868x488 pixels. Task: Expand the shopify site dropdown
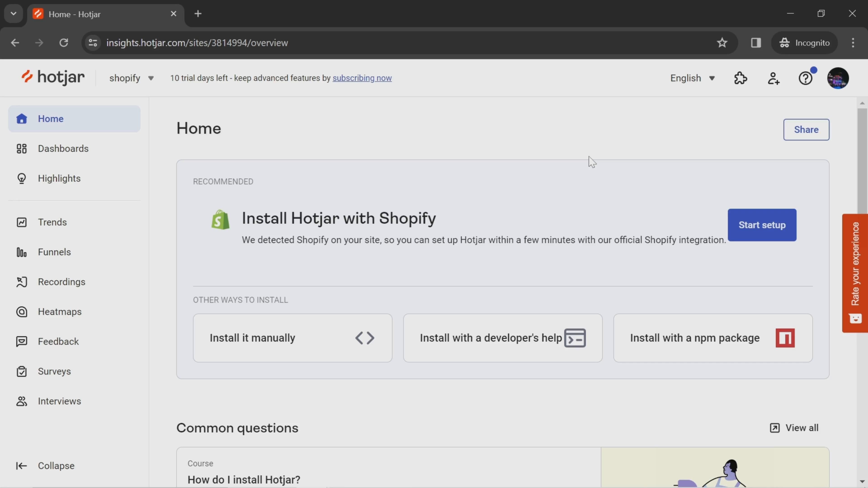131,78
